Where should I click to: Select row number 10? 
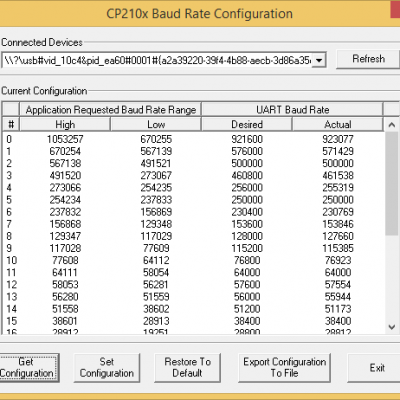click(x=11, y=260)
